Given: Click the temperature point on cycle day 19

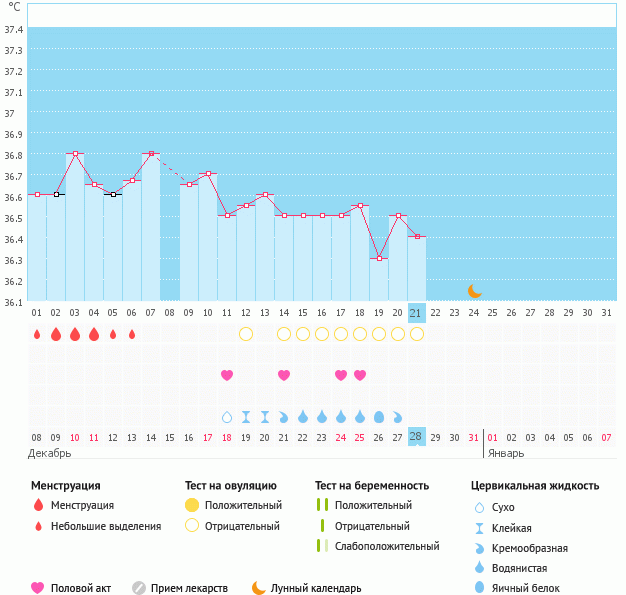Looking at the screenshot, I should point(379,258).
